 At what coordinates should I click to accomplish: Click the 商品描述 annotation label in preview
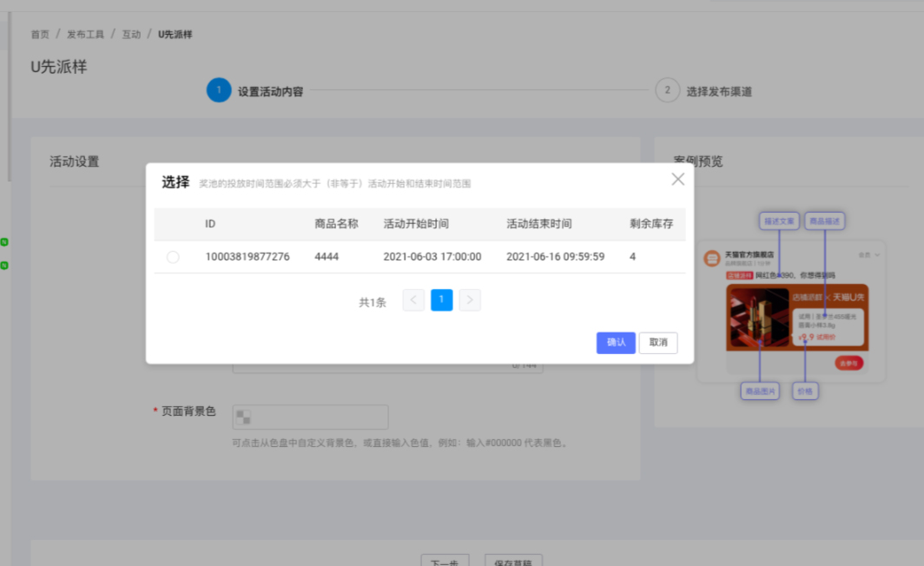coord(824,221)
